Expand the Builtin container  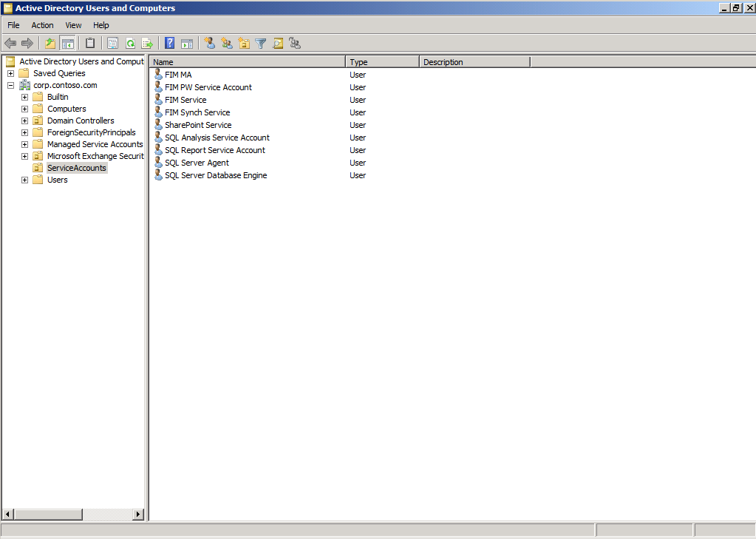24,97
